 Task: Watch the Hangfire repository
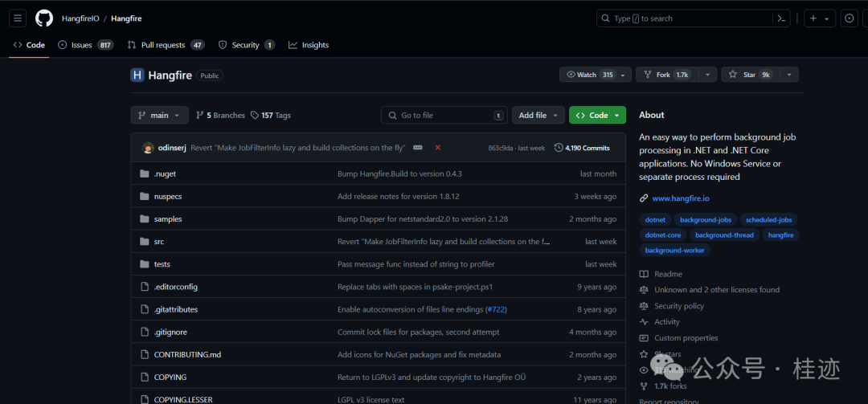pyautogui.click(x=588, y=75)
